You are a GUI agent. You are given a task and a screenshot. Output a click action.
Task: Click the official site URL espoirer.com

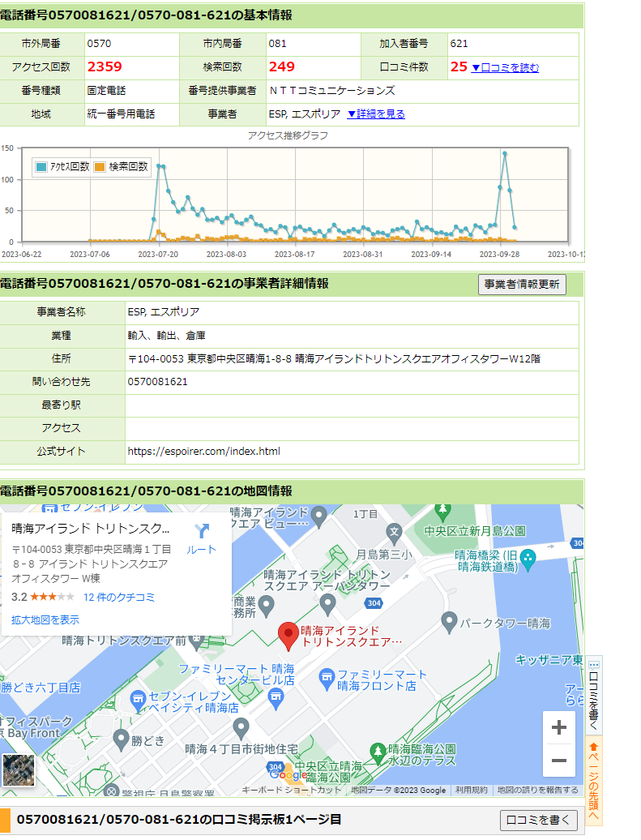[x=203, y=452]
